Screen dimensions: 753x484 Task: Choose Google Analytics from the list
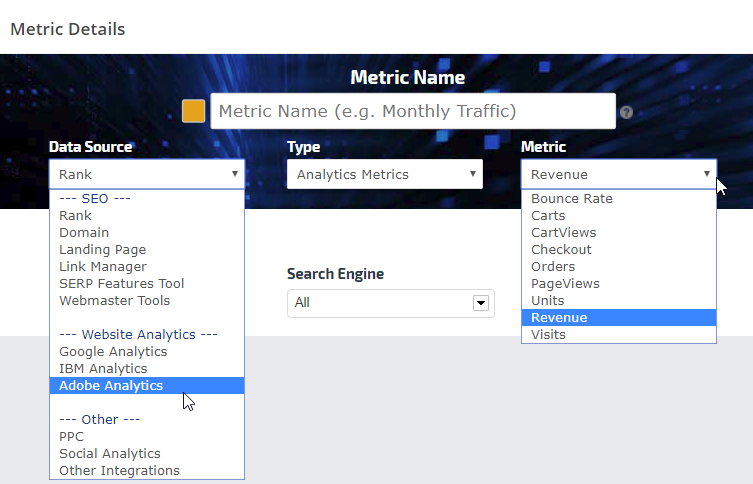click(113, 351)
